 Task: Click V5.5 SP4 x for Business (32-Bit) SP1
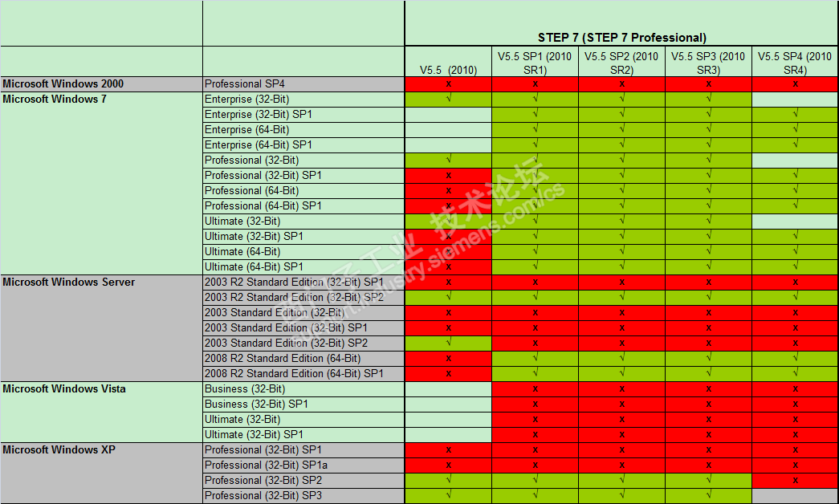[795, 404]
